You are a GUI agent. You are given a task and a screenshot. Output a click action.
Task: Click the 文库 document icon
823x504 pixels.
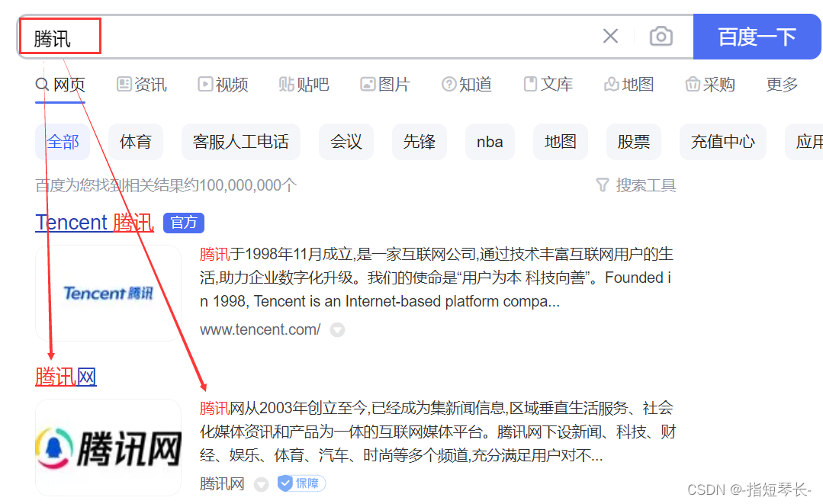click(531, 85)
